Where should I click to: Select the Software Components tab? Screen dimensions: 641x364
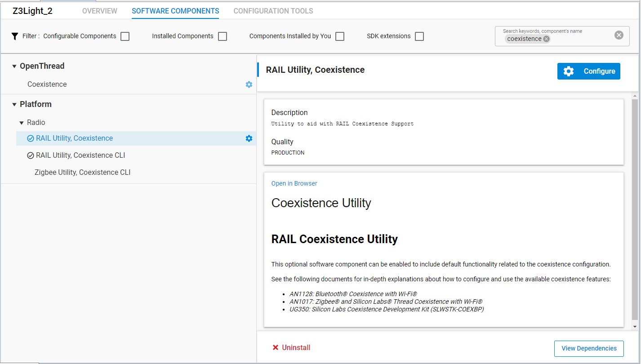tap(175, 11)
